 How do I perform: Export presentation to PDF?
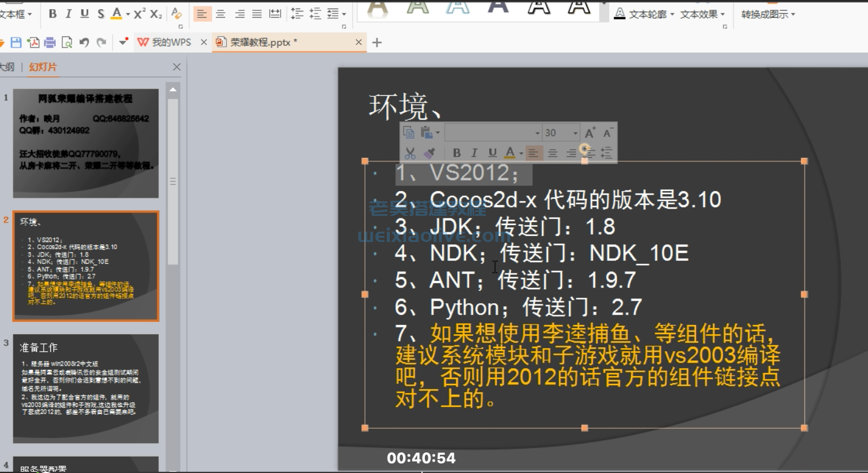[33, 42]
